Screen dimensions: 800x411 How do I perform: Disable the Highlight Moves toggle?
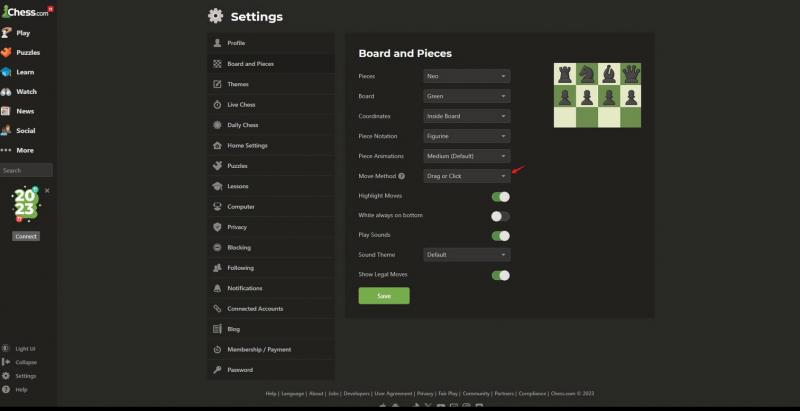click(500, 196)
